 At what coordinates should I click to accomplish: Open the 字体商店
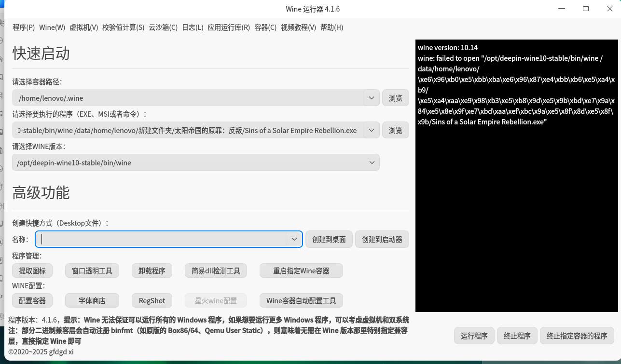[x=92, y=301]
